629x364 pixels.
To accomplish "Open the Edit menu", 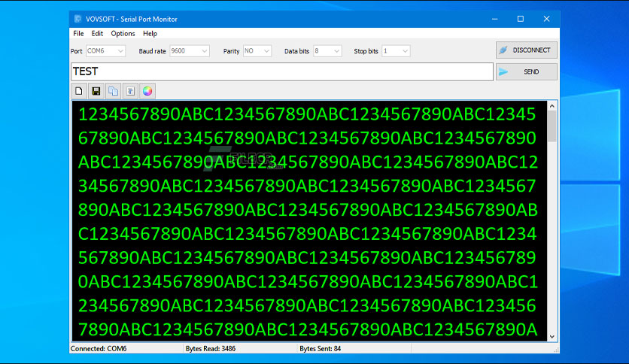I will pyautogui.click(x=97, y=34).
